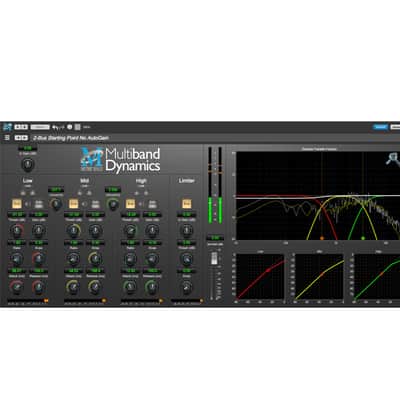Click the Mid band Thresh knob
This screenshot has height=400, width=400.
[73, 230]
